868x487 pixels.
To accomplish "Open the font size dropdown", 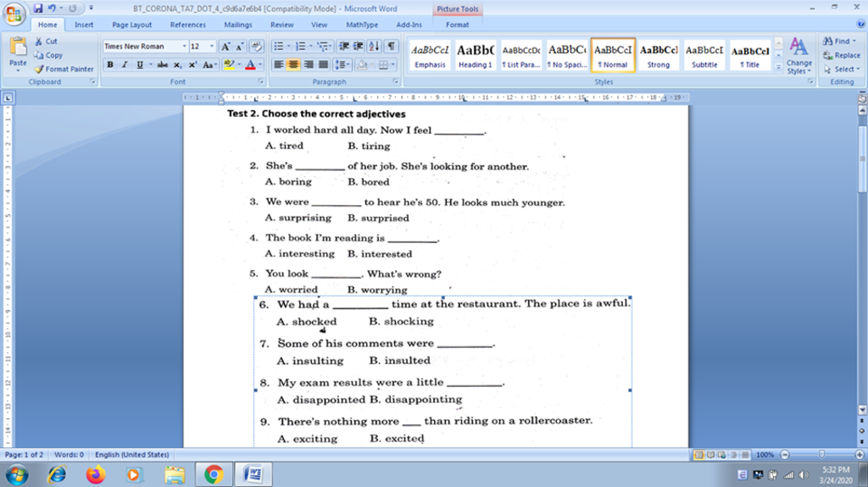I will [211, 47].
